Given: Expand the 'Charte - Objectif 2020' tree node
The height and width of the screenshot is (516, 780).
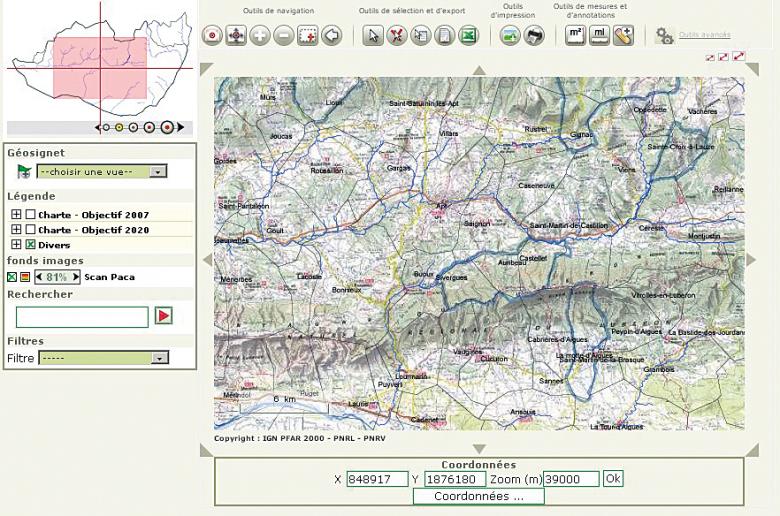Looking at the screenshot, I should [x=16, y=229].
